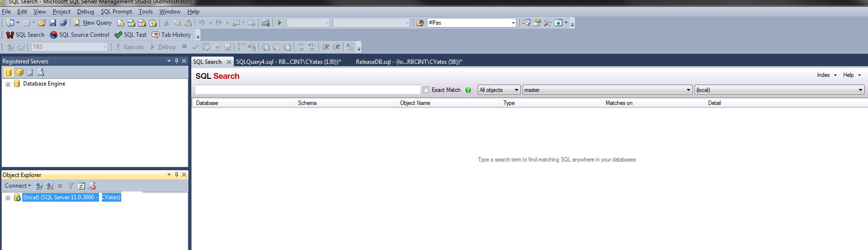
Task: Expand the Database Engine tree node
Action: [8, 84]
